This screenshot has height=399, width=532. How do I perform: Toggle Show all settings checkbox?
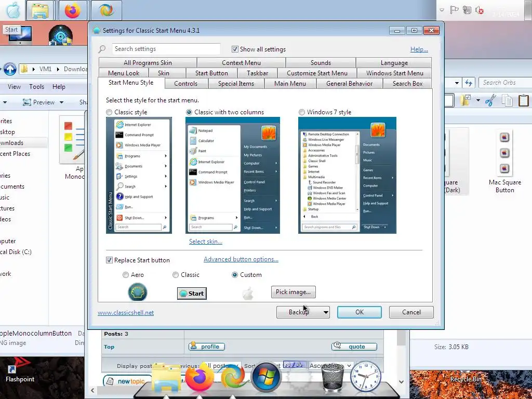click(235, 49)
